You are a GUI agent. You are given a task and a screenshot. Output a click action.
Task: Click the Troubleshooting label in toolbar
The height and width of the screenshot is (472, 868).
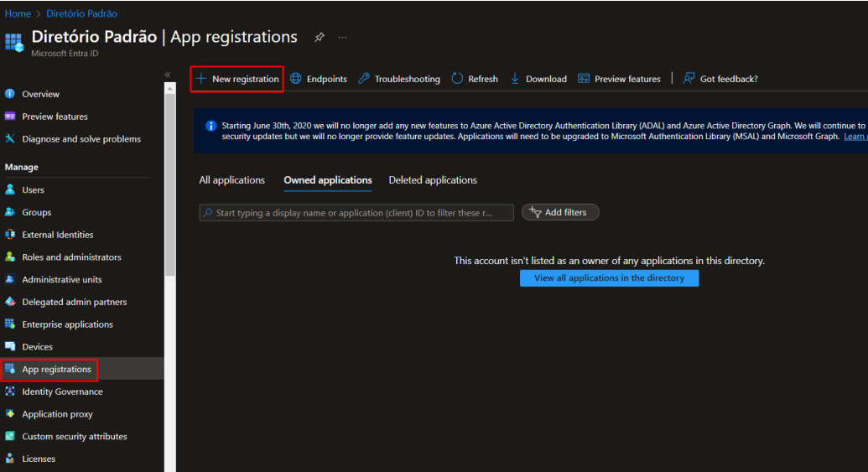pos(407,79)
